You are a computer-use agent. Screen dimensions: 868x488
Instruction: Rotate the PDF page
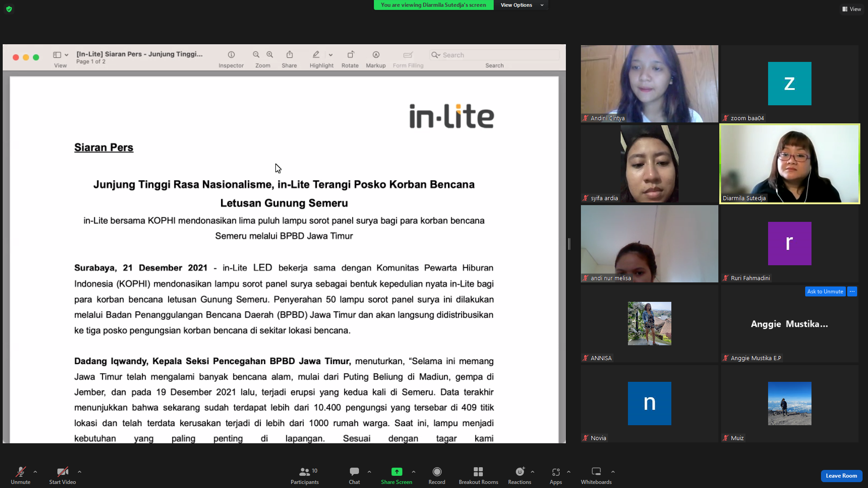350,55
